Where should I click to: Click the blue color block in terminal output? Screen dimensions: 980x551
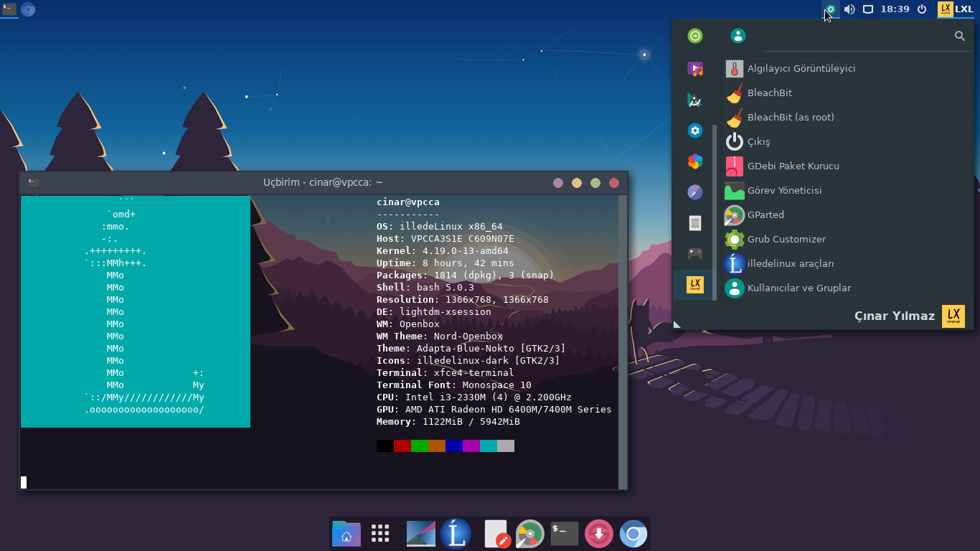[x=454, y=446]
